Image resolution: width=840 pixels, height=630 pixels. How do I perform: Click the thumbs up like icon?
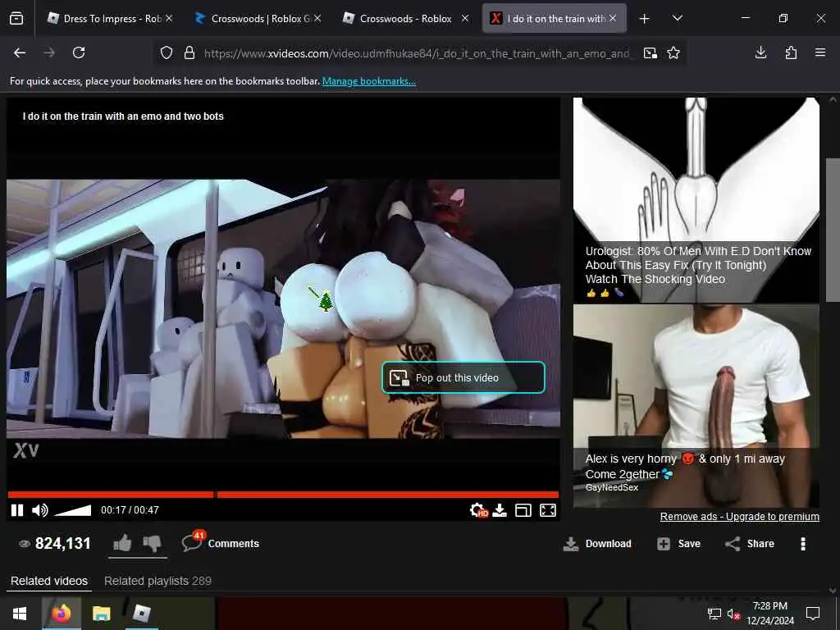click(x=123, y=543)
